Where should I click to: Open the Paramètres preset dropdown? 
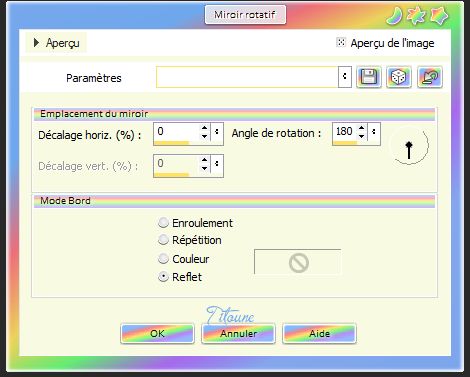pyautogui.click(x=345, y=77)
